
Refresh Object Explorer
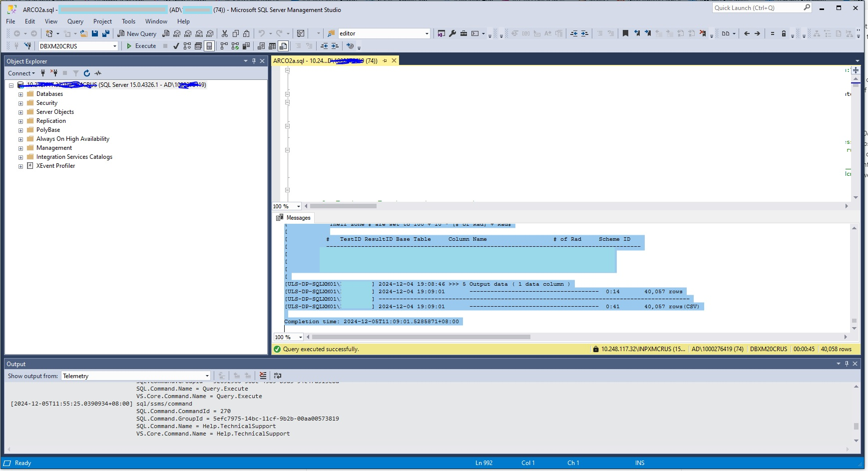click(87, 73)
